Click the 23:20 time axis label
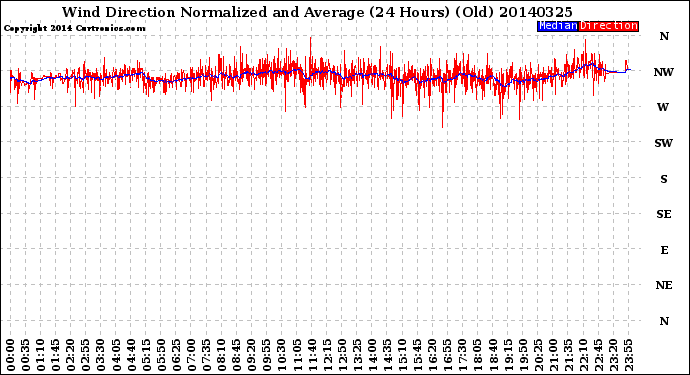Image resolution: width=690 pixels, height=375 pixels. pos(613,355)
